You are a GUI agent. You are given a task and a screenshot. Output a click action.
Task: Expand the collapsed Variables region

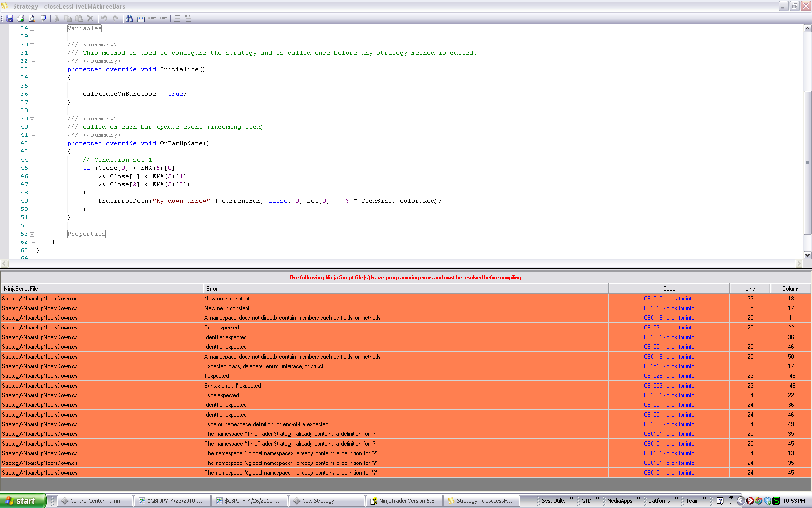[32, 29]
